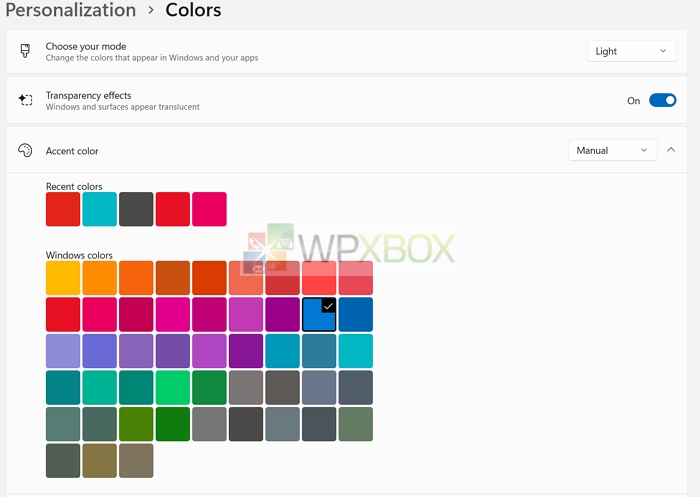Click the Windows colors heading
Screen dimensions: 700x497
pyautogui.click(x=79, y=255)
